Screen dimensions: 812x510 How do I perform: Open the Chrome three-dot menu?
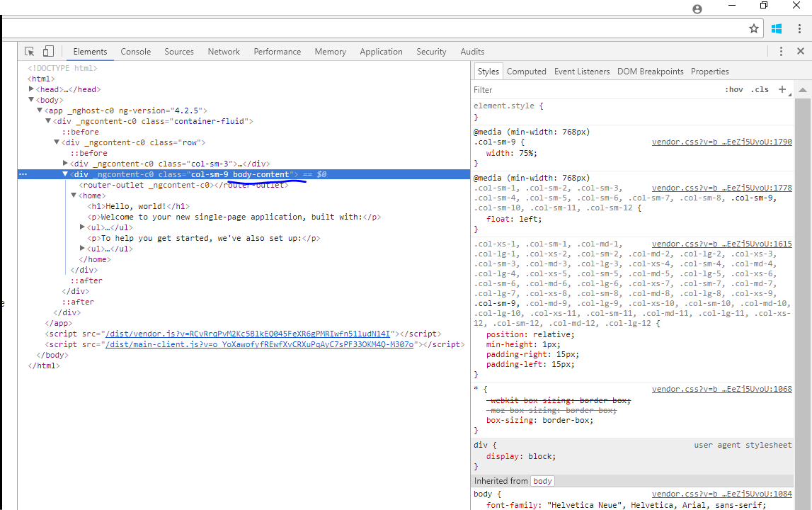799,28
